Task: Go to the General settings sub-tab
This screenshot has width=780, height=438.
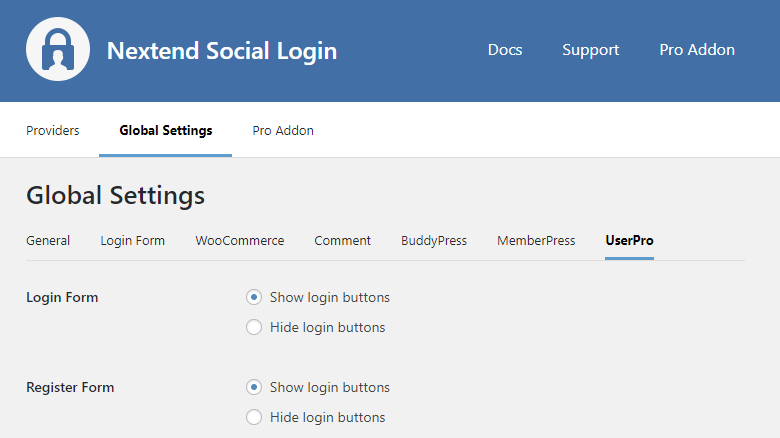Action: 48,241
